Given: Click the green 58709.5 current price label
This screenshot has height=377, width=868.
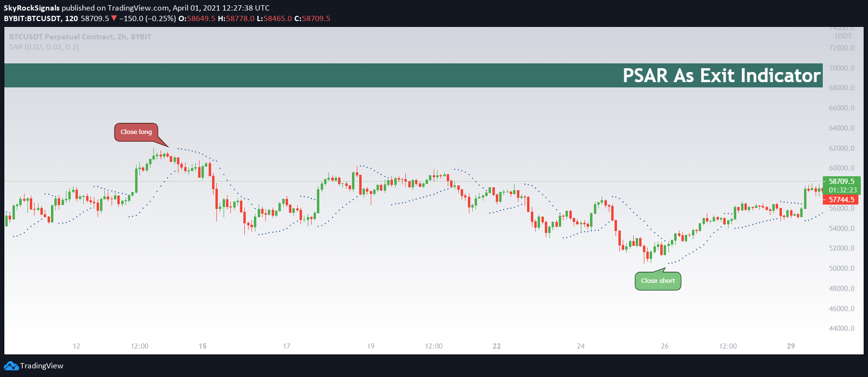Looking at the screenshot, I should coord(842,182).
